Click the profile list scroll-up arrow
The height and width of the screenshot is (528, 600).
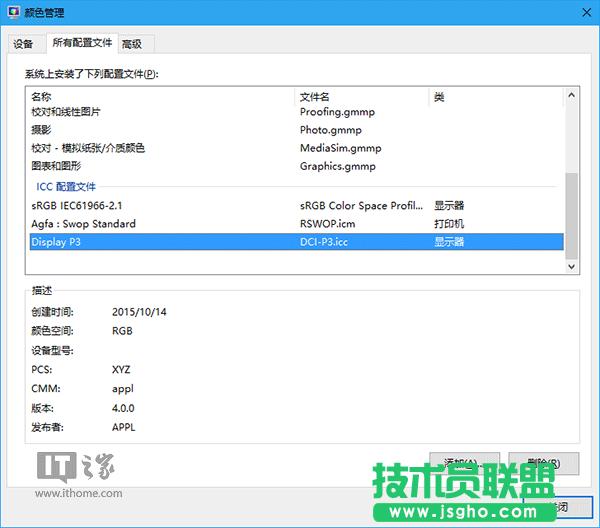tap(571, 97)
